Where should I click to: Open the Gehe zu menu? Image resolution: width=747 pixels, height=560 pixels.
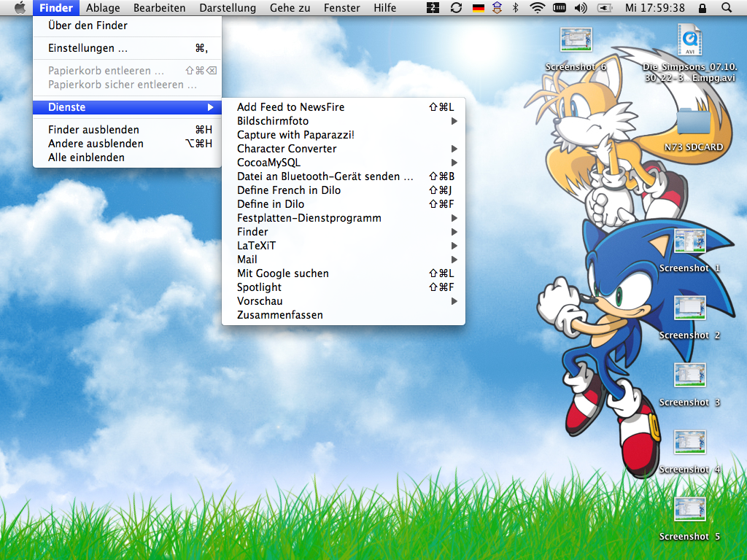[290, 7]
